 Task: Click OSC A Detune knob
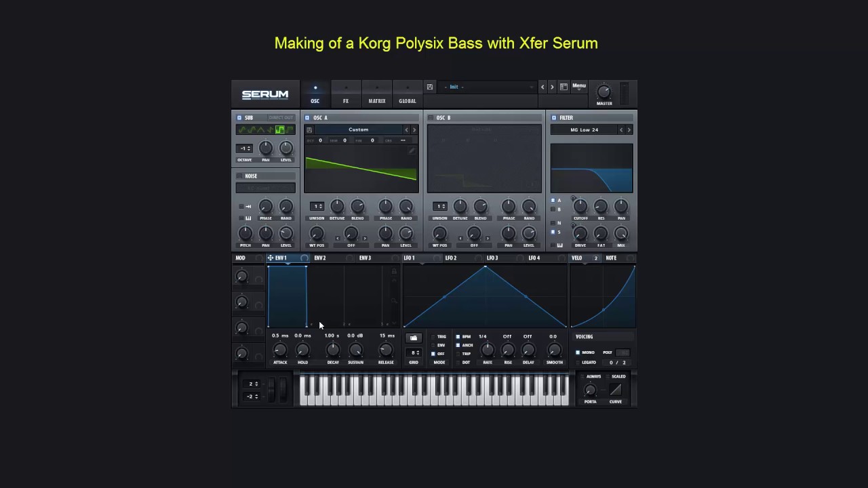(337, 206)
